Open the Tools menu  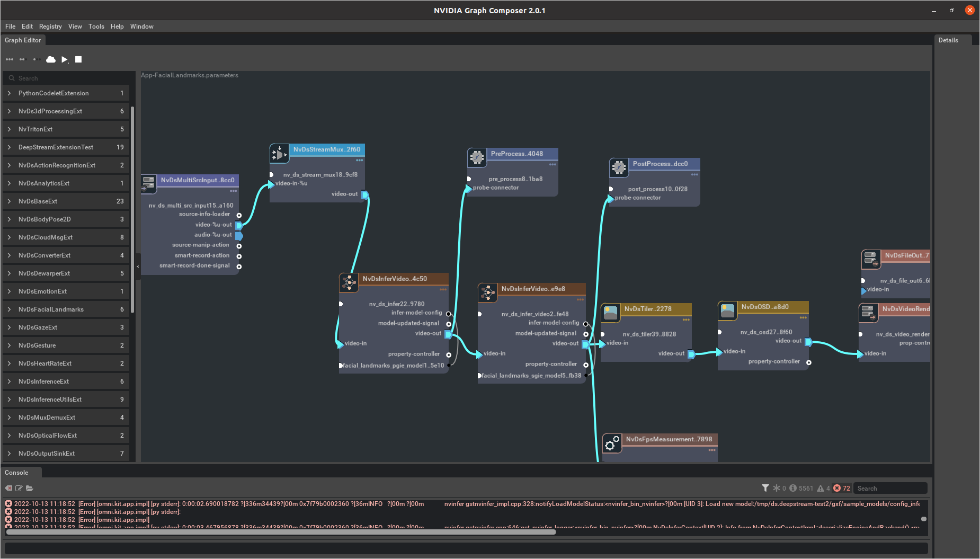(96, 26)
